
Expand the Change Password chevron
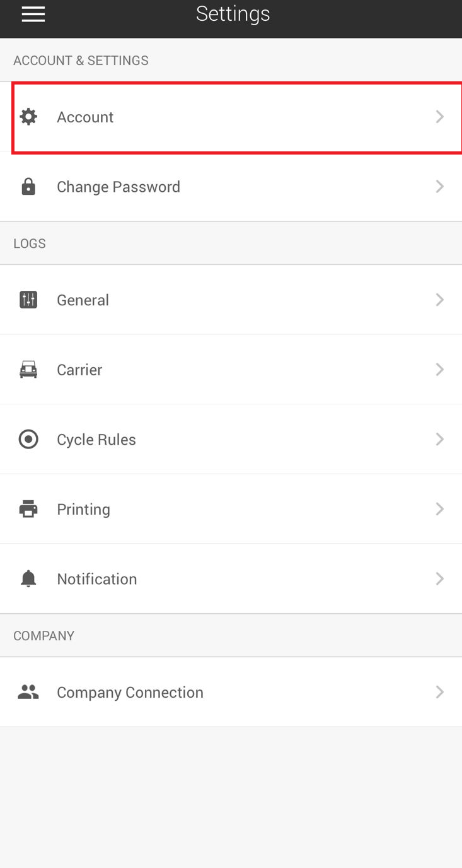(x=440, y=187)
